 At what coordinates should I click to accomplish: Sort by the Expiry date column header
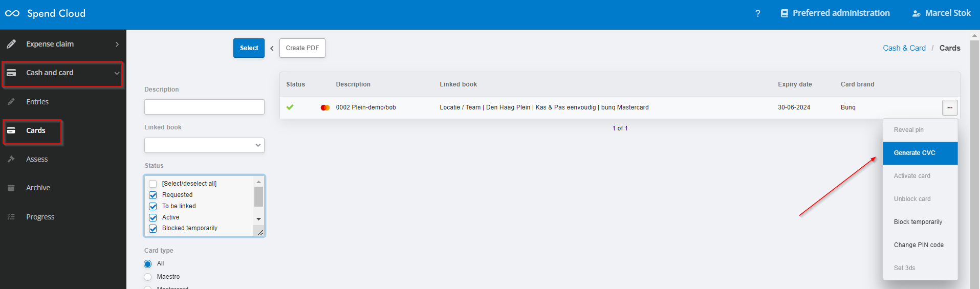(x=795, y=84)
